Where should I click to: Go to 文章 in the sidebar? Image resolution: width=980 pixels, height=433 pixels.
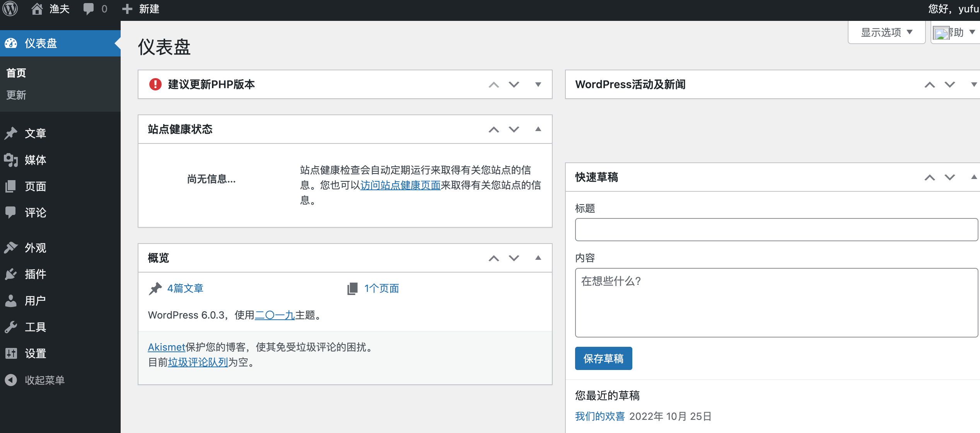coord(36,133)
